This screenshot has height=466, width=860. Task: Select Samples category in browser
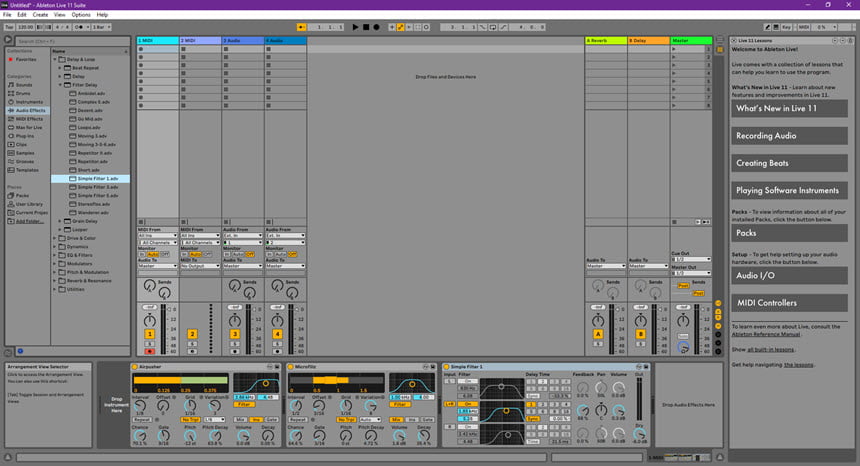[25, 153]
